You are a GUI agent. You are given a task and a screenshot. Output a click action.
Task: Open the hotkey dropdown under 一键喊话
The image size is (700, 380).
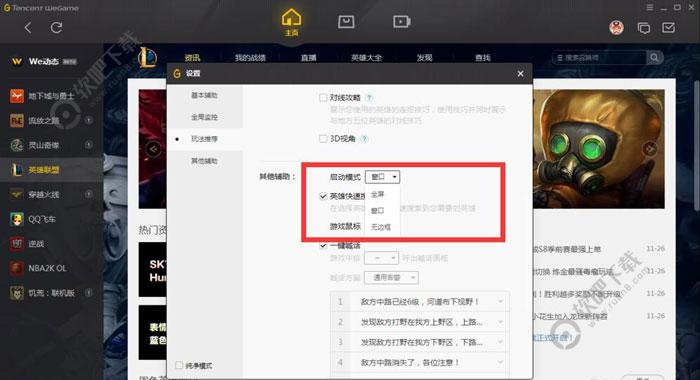coord(381,258)
